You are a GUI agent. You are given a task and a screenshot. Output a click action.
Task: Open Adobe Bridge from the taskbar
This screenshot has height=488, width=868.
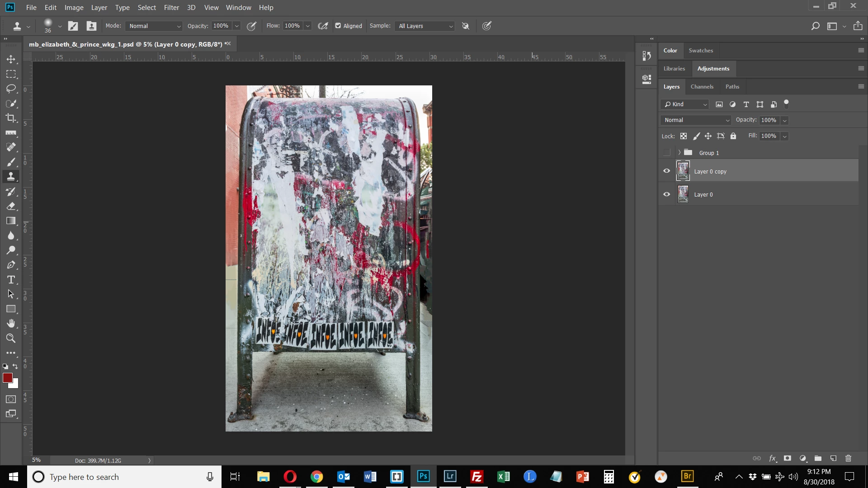[687, 476]
